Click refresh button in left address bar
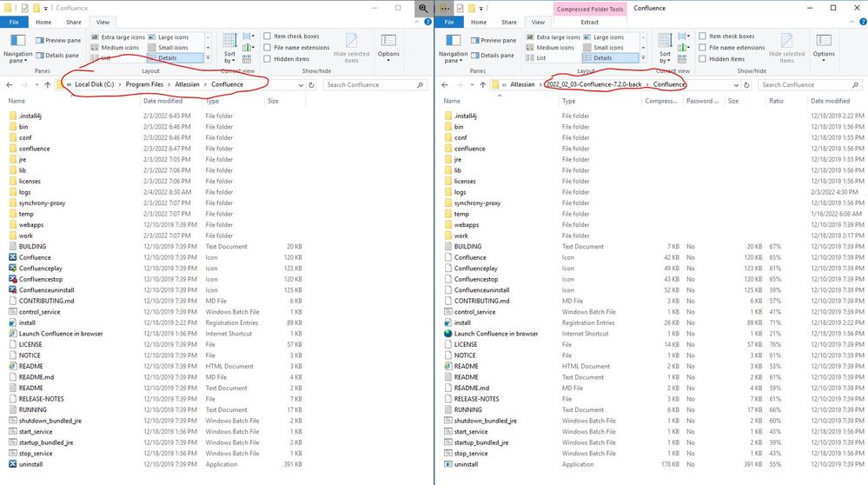Viewport: 868px width, 485px height. pyautogui.click(x=312, y=84)
